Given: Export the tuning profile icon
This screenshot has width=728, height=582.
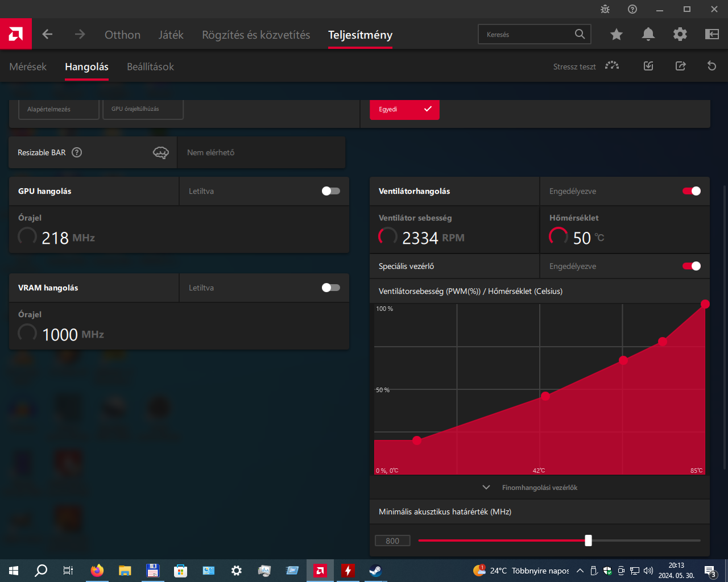Looking at the screenshot, I should click(680, 66).
